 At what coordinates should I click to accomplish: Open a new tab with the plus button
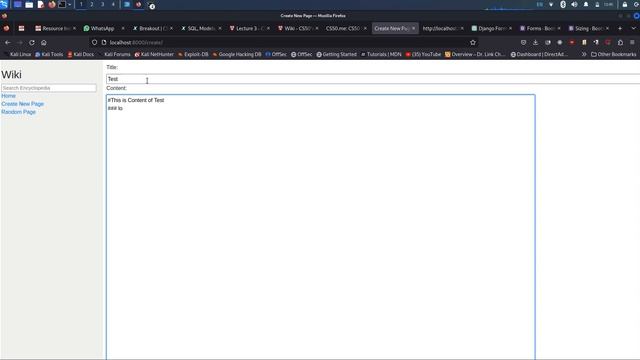[x=620, y=29]
